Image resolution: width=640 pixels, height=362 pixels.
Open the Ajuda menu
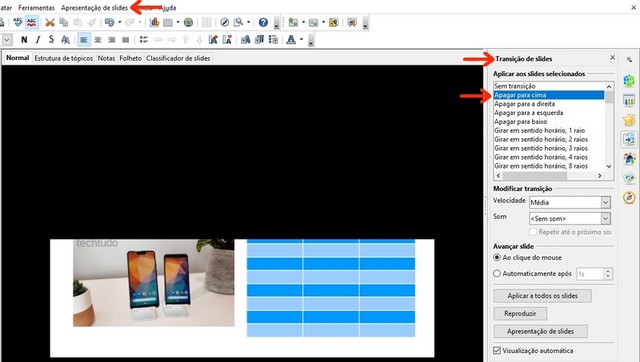click(x=167, y=8)
